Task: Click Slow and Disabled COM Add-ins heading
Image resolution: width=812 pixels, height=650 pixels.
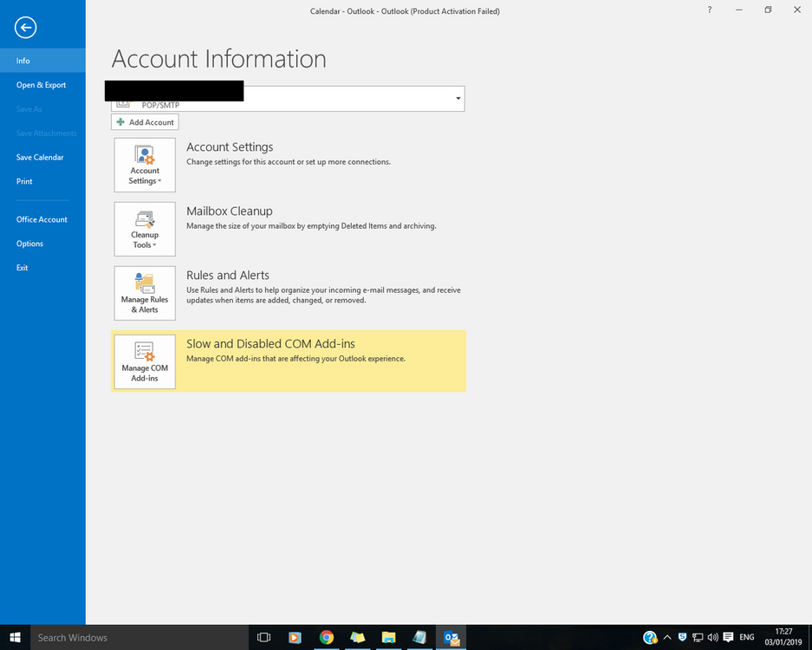Action: coord(271,344)
